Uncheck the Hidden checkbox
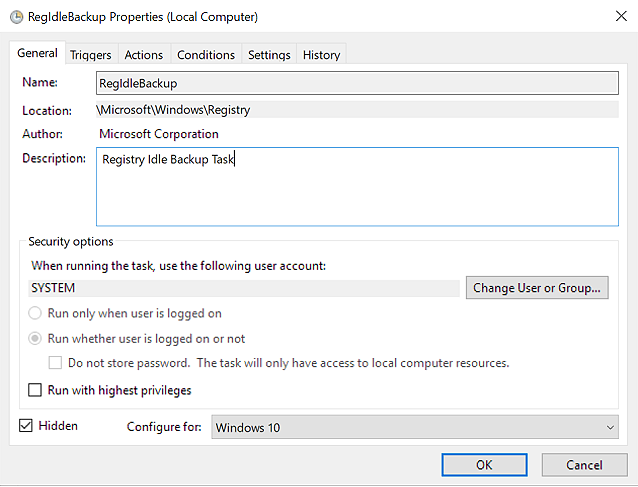Image resolution: width=638 pixels, height=487 pixels. [x=26, y=426]
